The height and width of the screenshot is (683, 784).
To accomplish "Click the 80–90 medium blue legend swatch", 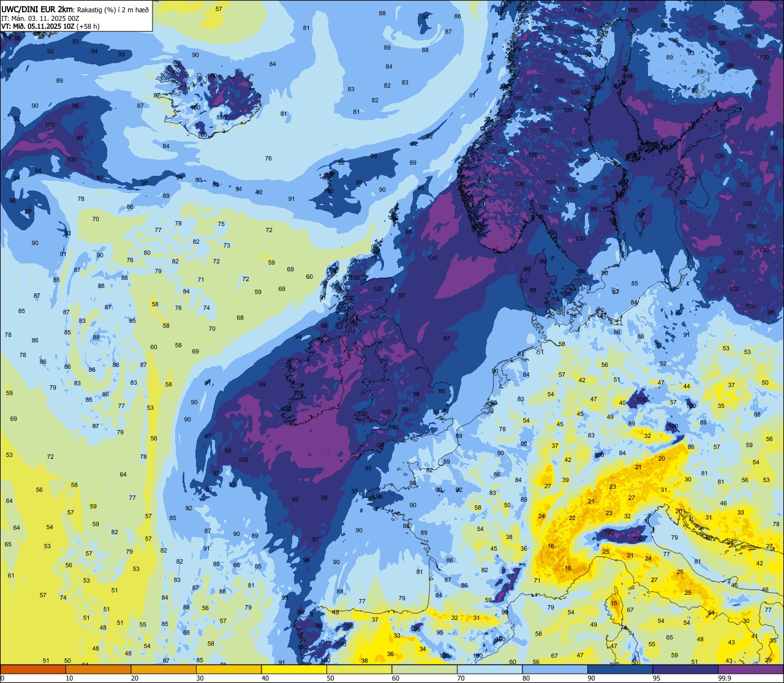I will pyautogui.click(x=555, y=670).
